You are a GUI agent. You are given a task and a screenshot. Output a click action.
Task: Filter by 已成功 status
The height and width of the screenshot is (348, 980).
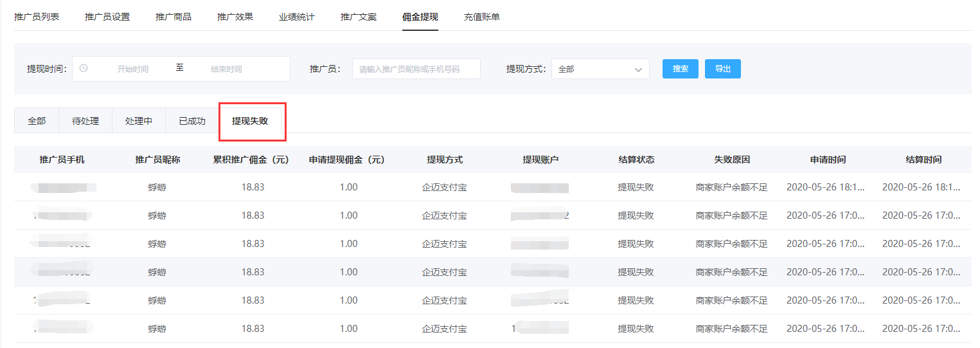click(x=192, y=120)
